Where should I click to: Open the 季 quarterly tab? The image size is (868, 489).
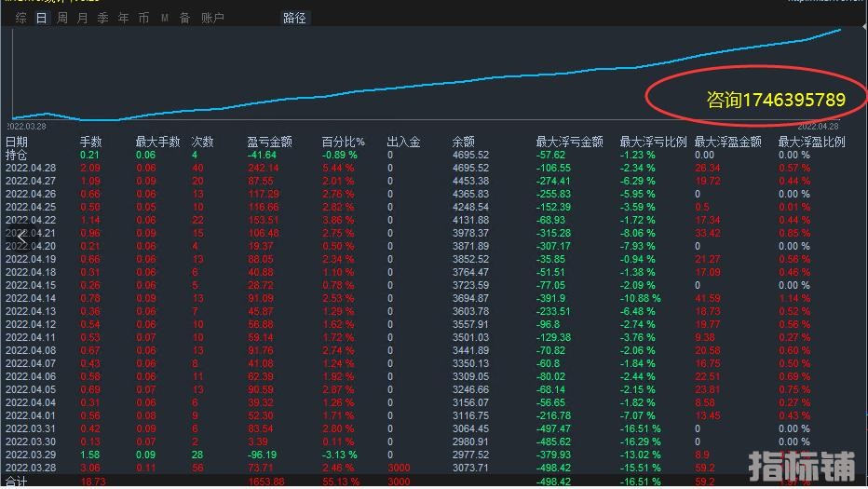pos(102,18)
